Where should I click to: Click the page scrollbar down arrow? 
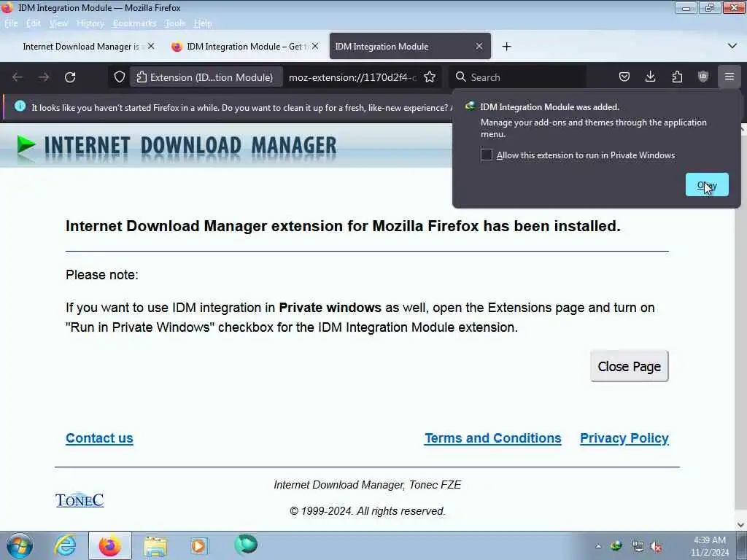741,525
